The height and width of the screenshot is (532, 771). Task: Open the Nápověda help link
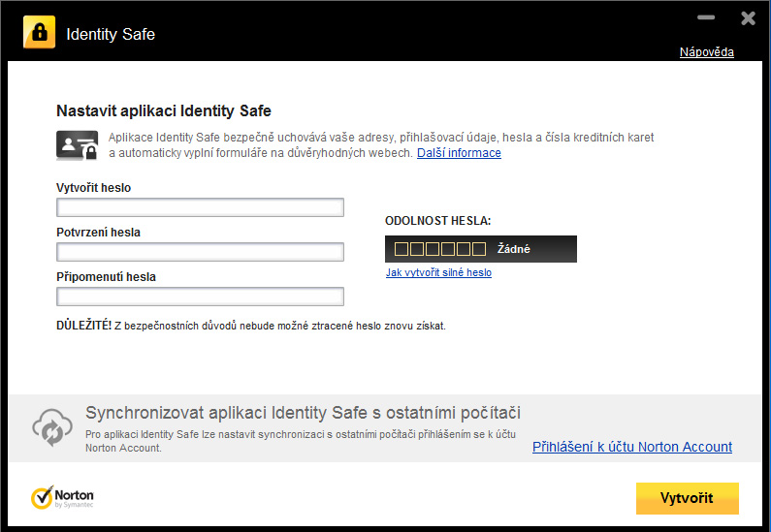pos(706,52)
